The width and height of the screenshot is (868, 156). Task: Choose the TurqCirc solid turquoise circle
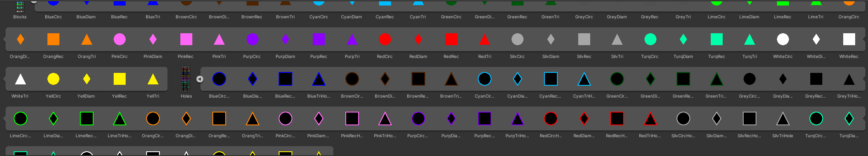click(650, 39)
